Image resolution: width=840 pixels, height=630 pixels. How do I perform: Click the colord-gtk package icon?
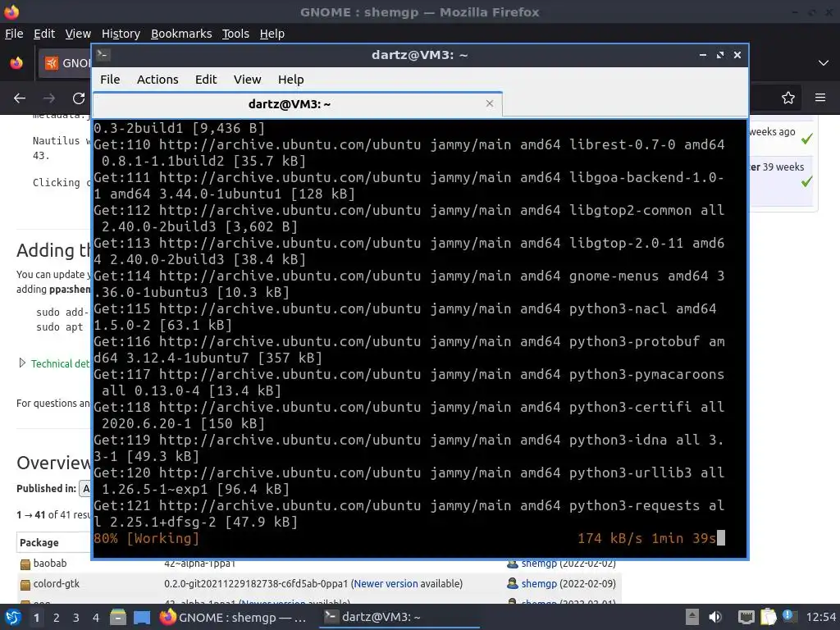tap(25, 584)
